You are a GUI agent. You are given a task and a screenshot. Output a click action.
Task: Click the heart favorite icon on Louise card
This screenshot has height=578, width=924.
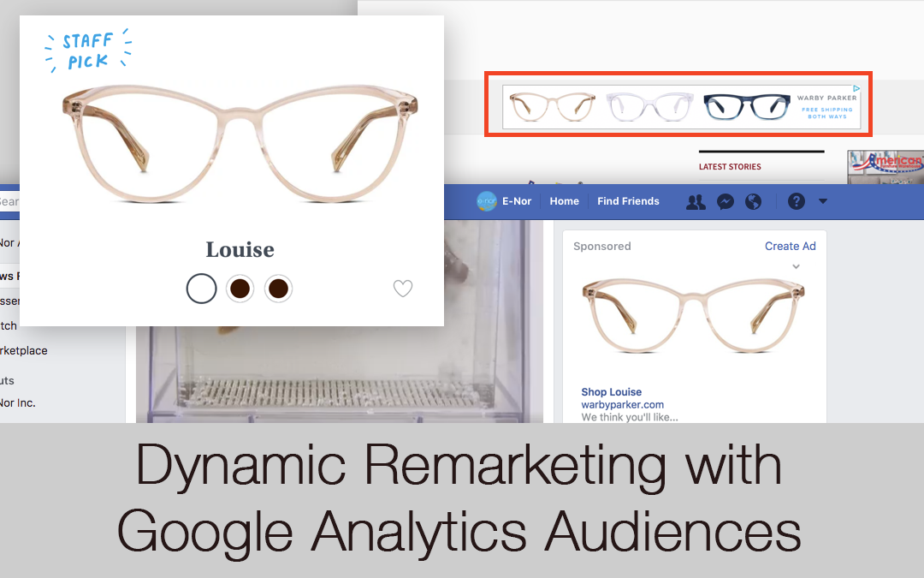[x=403, y=289]
